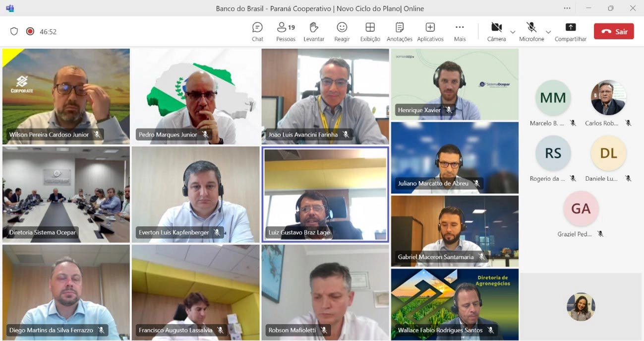Screen dimensions: 644x341
Task: Raise hand with Levantar icon
Action: coord(314,32)
